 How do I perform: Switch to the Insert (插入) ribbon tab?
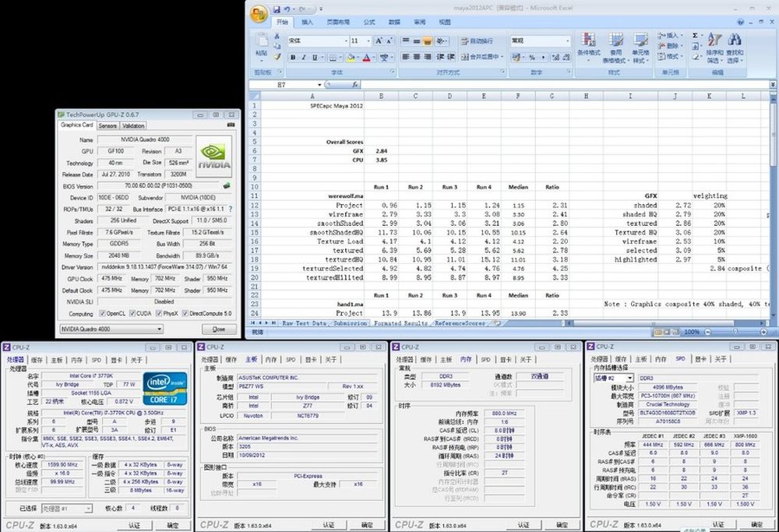(x=307, y=22)
